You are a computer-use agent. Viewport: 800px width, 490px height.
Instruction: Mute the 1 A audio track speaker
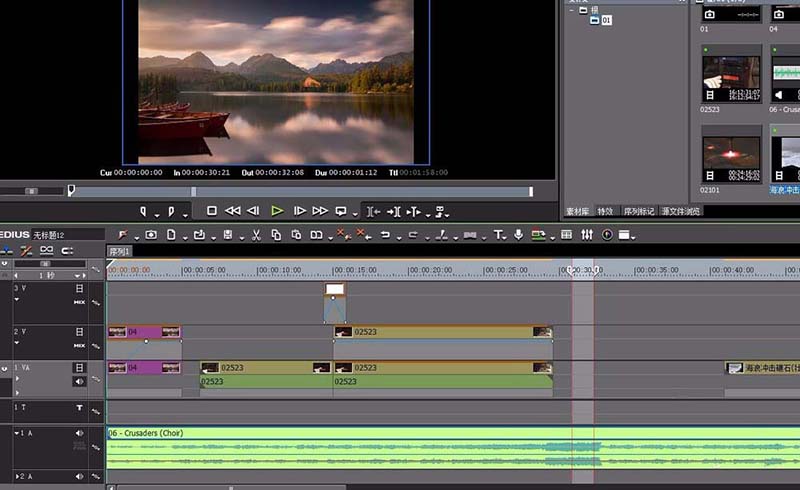coord(79,433)
